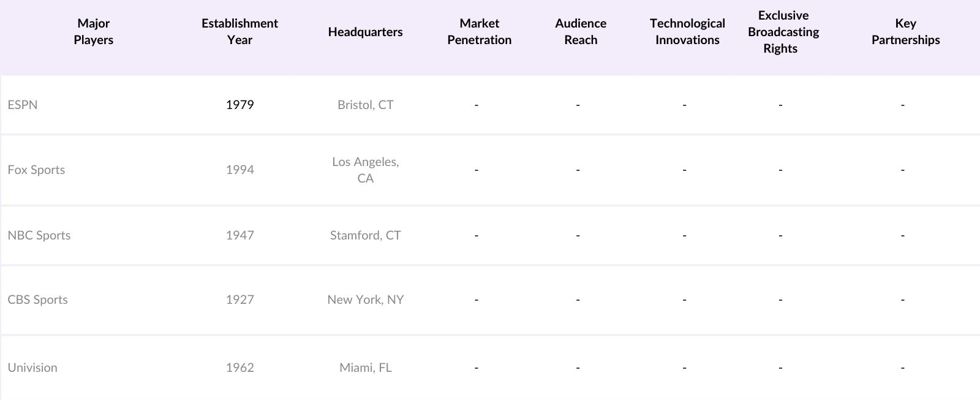980x400 pixels.
Task: Select the Stamford, CT headquarters cell
Action: click(365, 235)
